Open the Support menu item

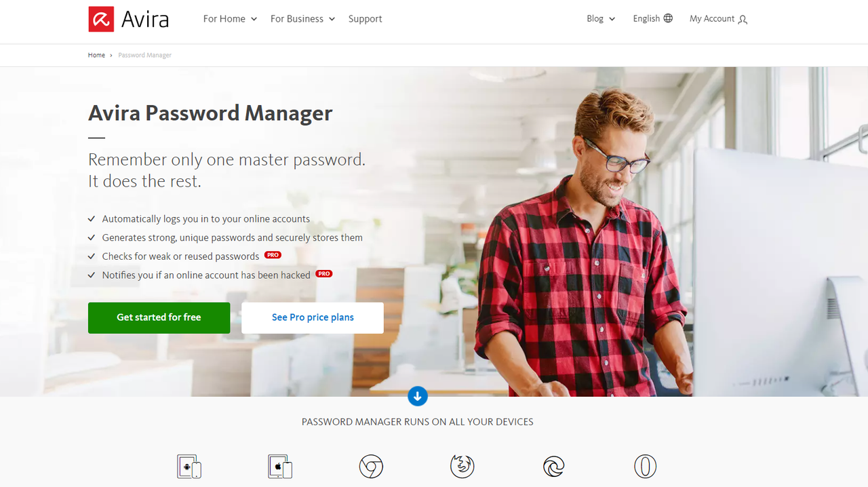pos(365,19)
